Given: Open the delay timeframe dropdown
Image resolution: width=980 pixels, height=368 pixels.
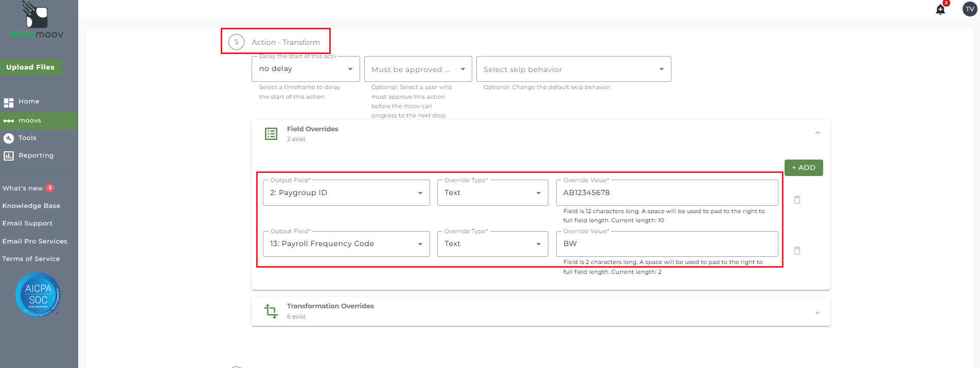Looking at the screenshot, I should (x=306, y=69).
